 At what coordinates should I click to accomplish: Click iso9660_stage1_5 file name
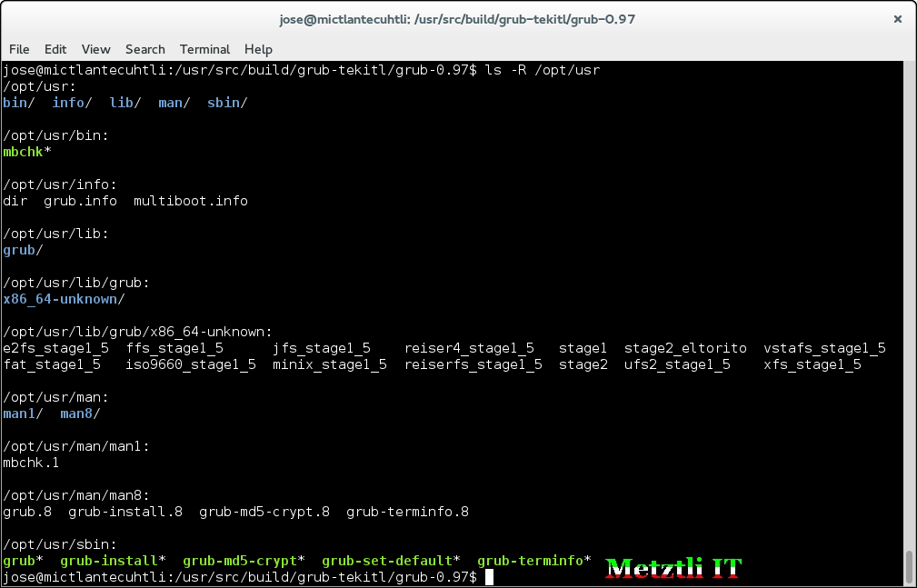pos(191,365)
